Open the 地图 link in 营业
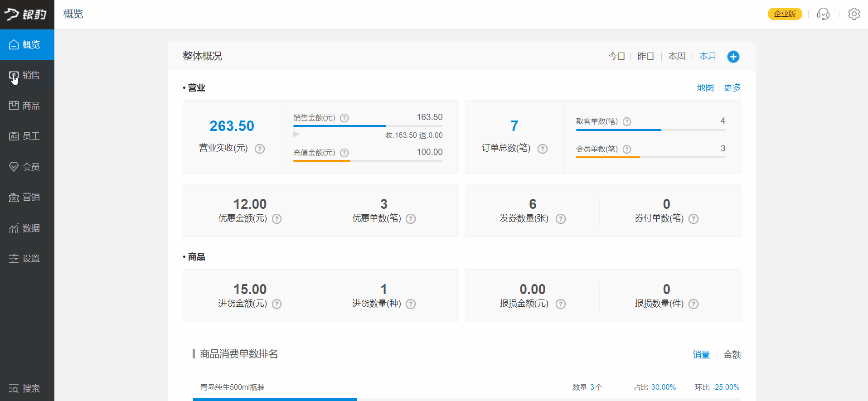This screenshot has height=401, width=868. pos(705,87)
